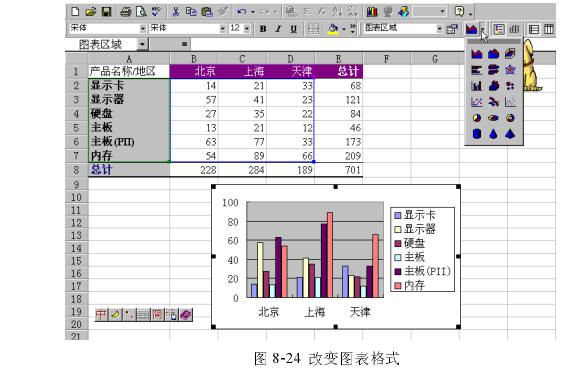Screen dimensions: 561x369
Task: Toggle the chart Legend button
Action: pyautogui.click(x=499, y=29)
